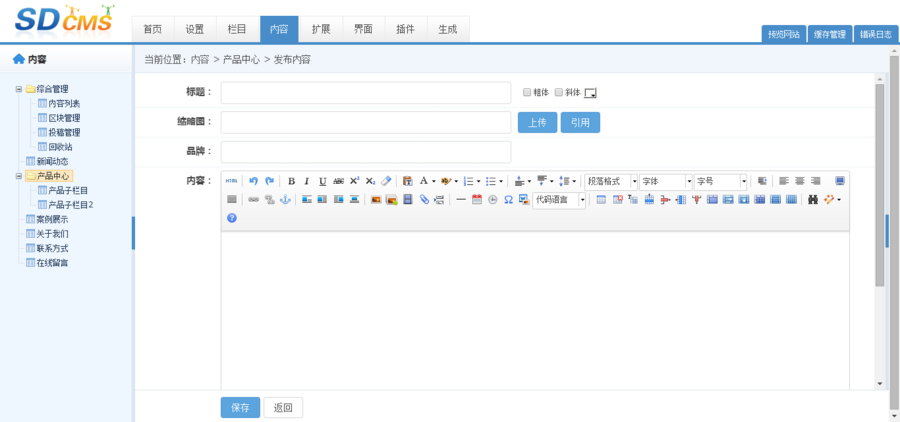Click the 上传 upload button

(537, 122)
